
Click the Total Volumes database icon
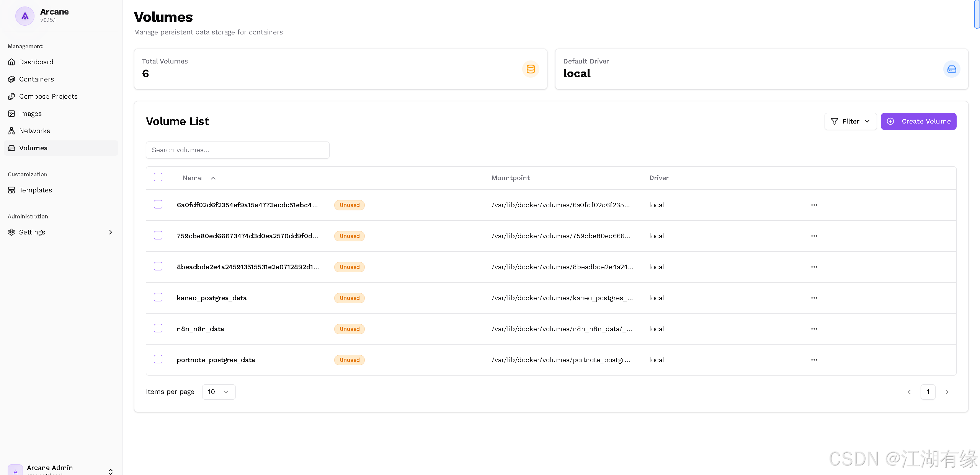[x=531, y=69]
